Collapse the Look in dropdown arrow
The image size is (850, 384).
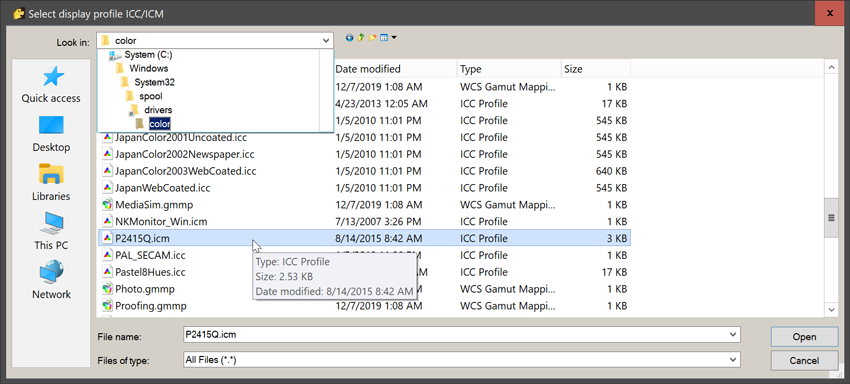[x=326, y=41]
